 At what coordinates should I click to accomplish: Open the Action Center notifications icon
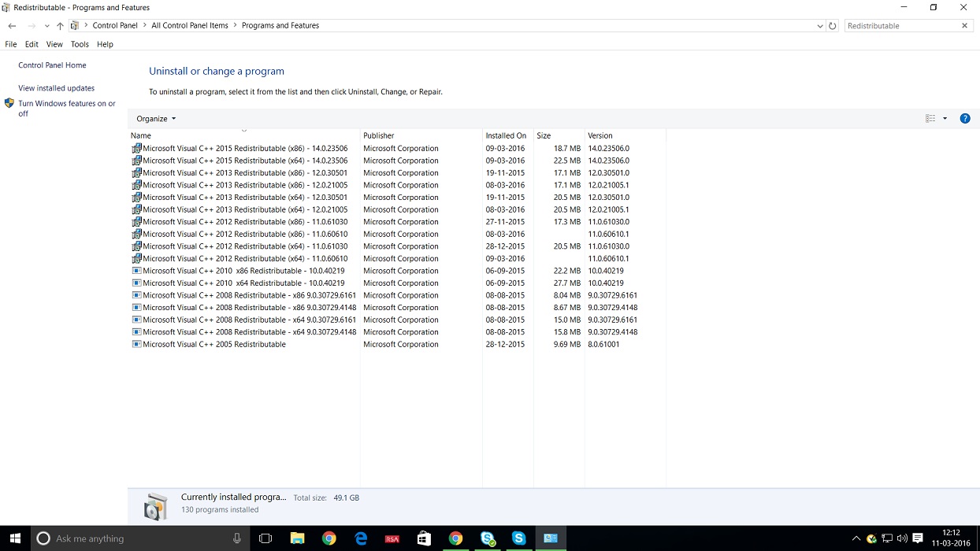click(918, 538)
